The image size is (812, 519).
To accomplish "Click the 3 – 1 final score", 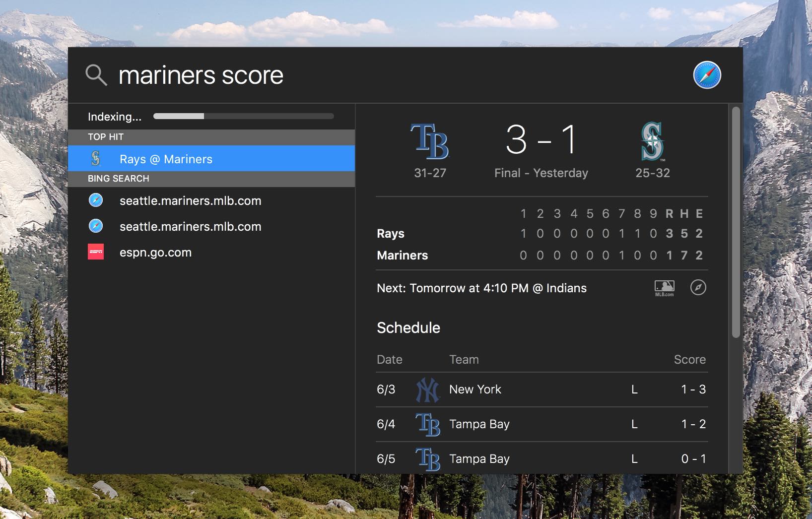I will tap(541, 139).
